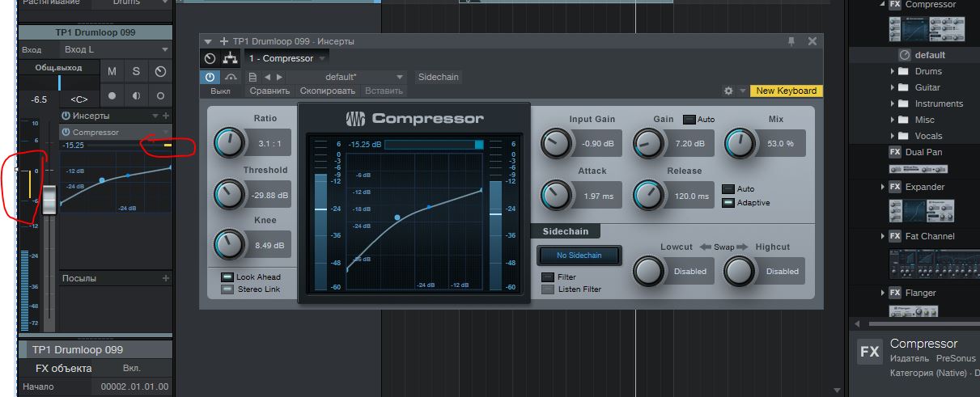This screenshot has height=397, width=980.
Task: Expand the Drums preset folder in the browser
Action: point(893,71)
